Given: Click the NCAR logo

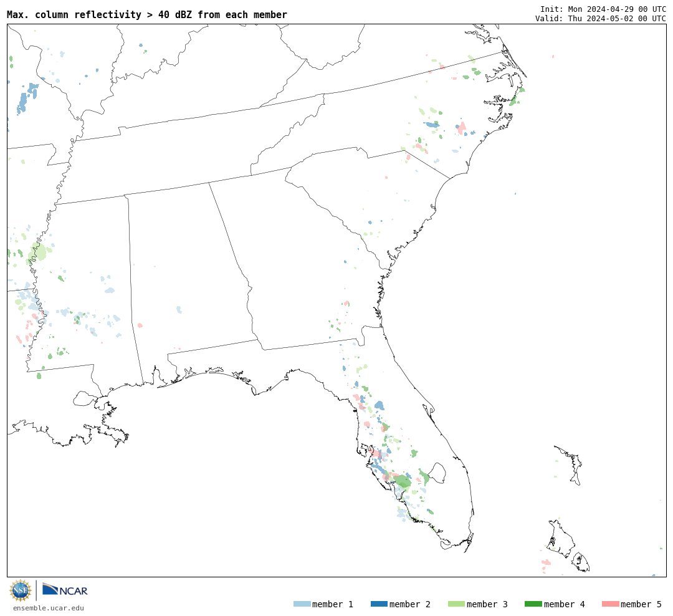Looking at the screenshot, I should [x=65, y=590].
